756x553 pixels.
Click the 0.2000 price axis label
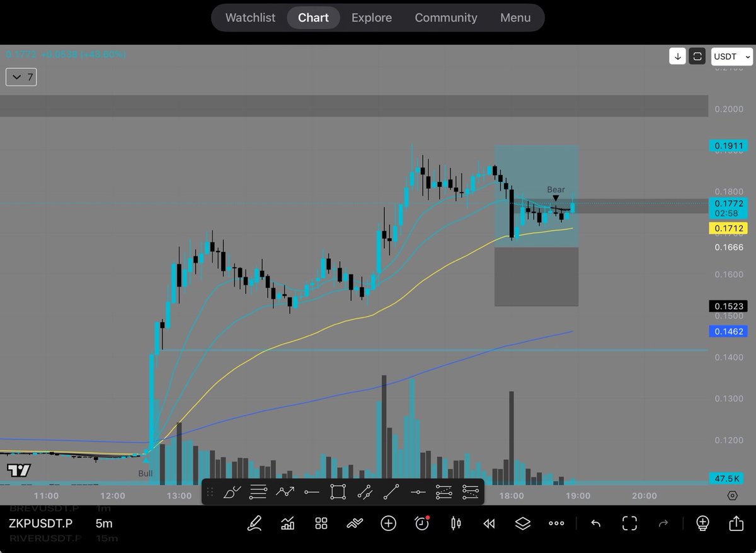[x=729, y=110]
